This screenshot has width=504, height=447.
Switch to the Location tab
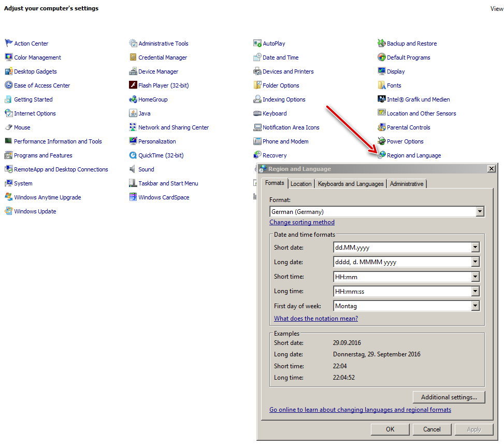click(301, 184)
